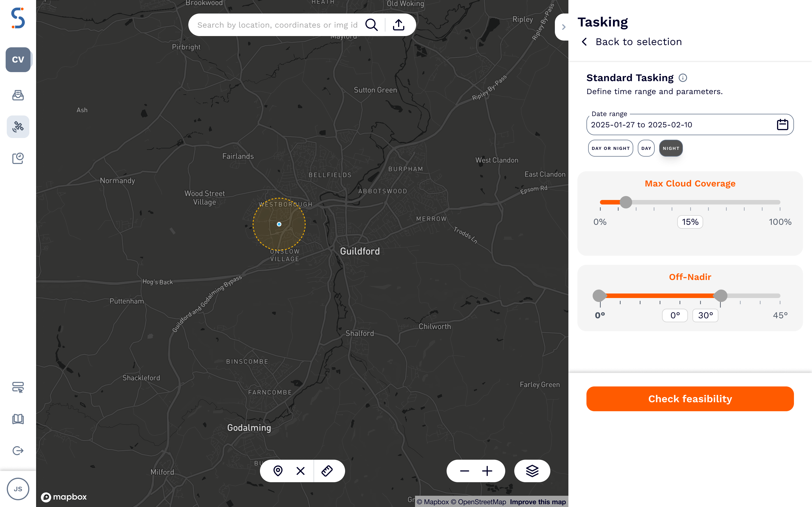Click the inbox tray sidebar icon
Screen dimensions: 812x507
click(x=18, y=95)
